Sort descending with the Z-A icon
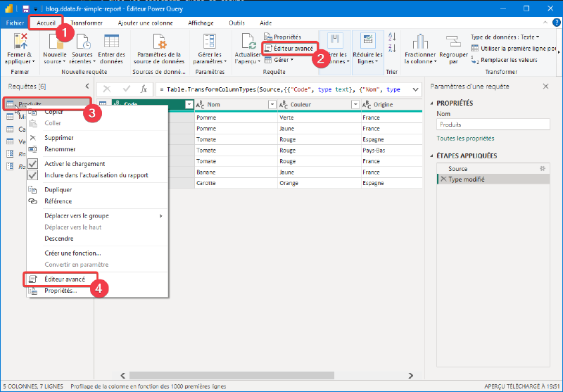Image resolution: width=563 pixels, height=392 pixels. pyautogui.click(x=392, y=48)
